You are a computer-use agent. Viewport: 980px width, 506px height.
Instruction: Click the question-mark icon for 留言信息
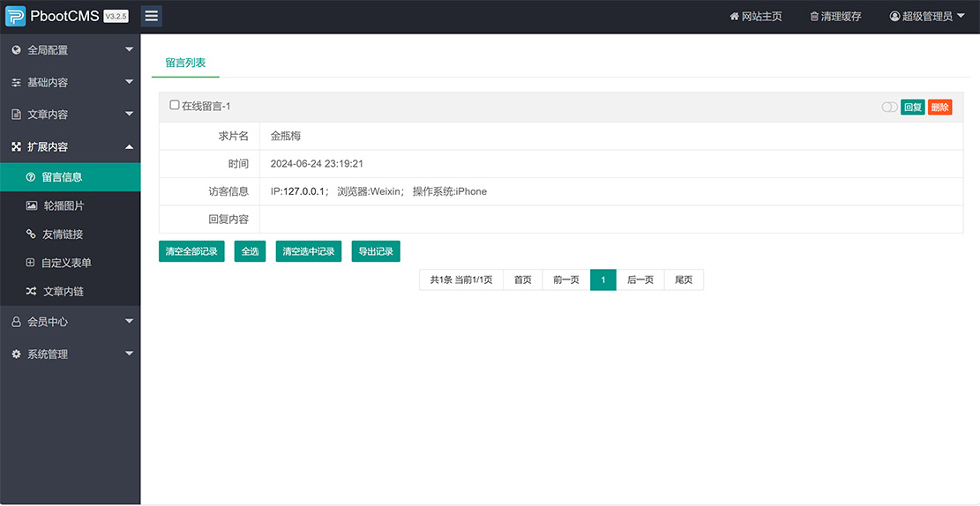pyautogui.click(x=31, y=177)
